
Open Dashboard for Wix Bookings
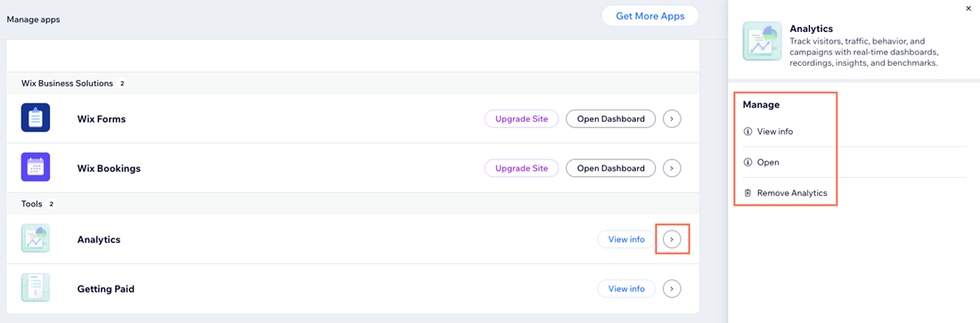pos(610,168)
